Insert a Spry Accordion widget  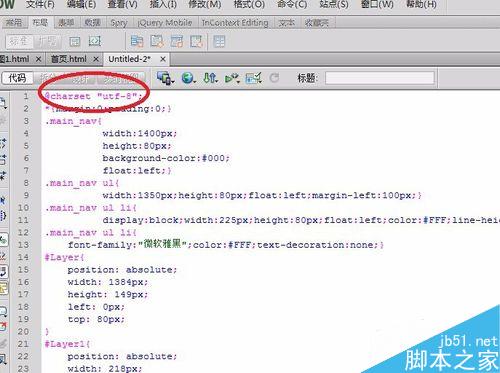tap(177, 41)
